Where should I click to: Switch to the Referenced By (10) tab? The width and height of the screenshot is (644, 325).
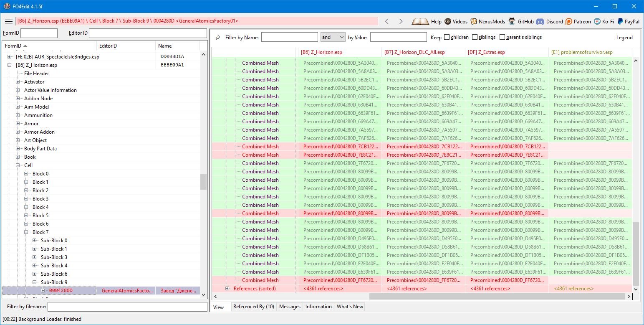tap(253, 307)
